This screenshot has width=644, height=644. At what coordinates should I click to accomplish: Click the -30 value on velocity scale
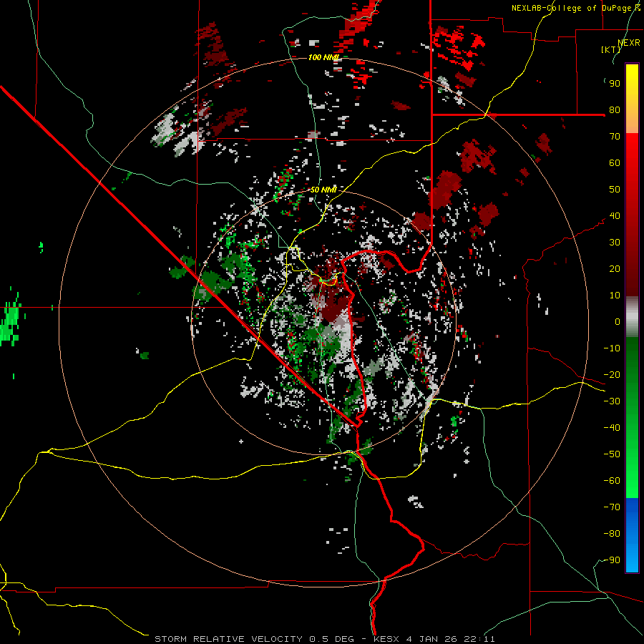[x=612, y=401]
